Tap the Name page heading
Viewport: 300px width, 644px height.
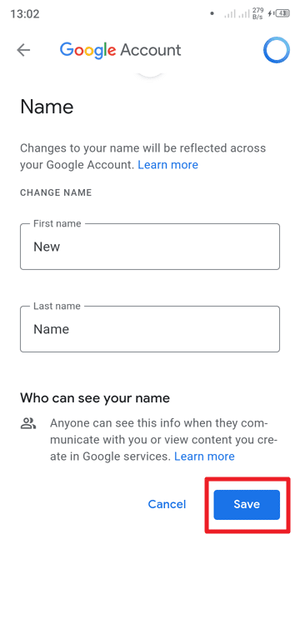click(47, 107)
